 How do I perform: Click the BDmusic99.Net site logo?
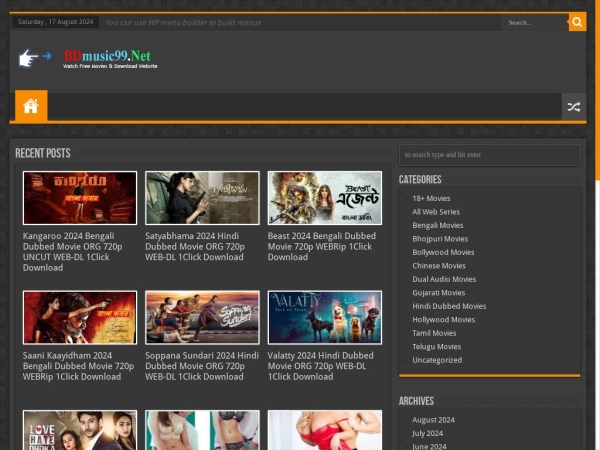[88, 59]
